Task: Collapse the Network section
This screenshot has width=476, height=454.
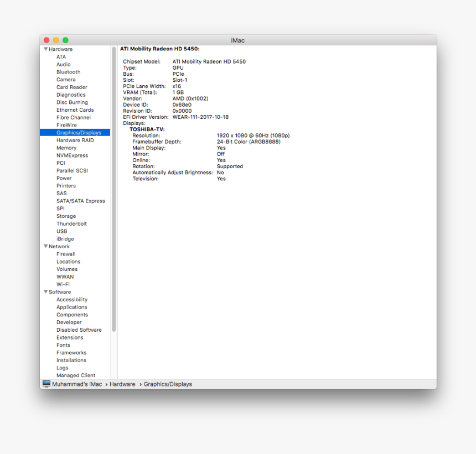Action: tap(46, 246)
